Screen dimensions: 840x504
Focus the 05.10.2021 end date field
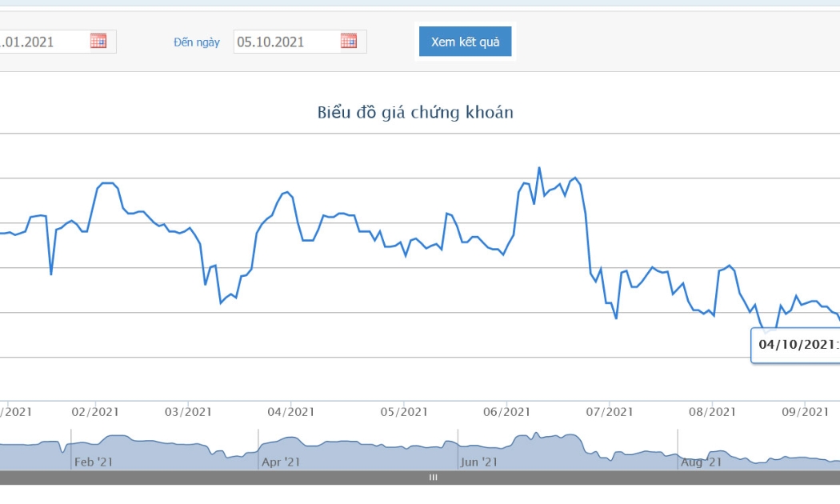[x=300, y=42]
